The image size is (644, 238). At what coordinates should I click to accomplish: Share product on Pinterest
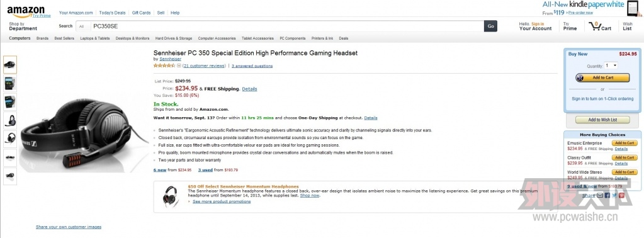click(621, 195)
